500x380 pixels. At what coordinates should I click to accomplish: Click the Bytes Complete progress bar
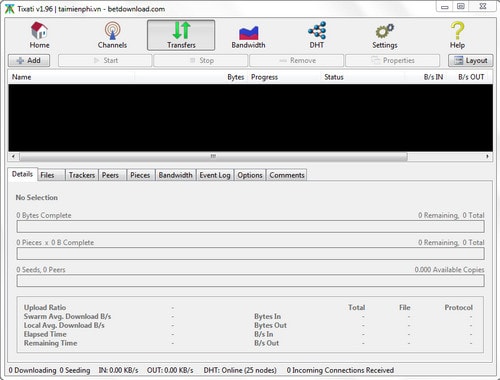(x=250, y=227)
